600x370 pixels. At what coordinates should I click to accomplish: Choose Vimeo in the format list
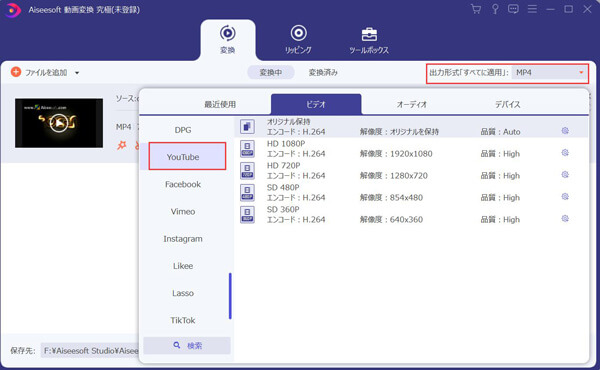(183, 211)
